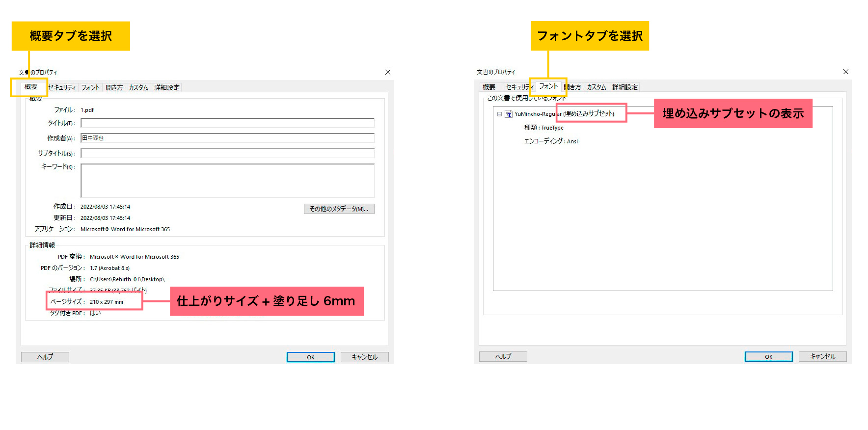Open 開き方 tab in left dialog
Screen dimensions: 868x430
pos(114,87)
